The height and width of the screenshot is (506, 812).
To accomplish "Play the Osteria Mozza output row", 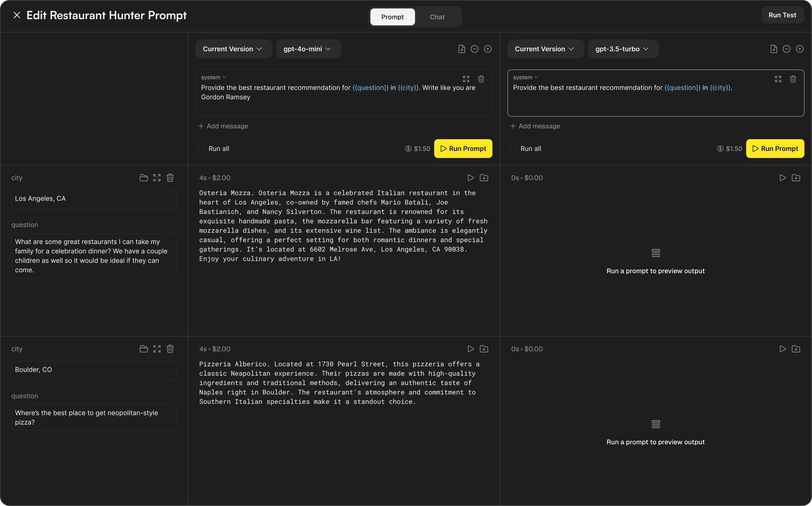I will pyautogui.click(x=470, y=178).
